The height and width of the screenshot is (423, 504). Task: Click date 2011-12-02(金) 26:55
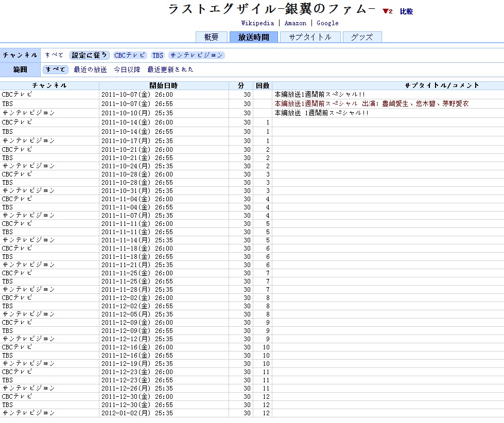pos(137,306)
